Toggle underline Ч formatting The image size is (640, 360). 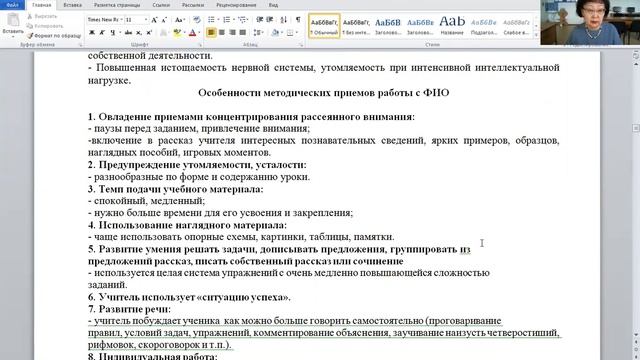tap(112, 33)
